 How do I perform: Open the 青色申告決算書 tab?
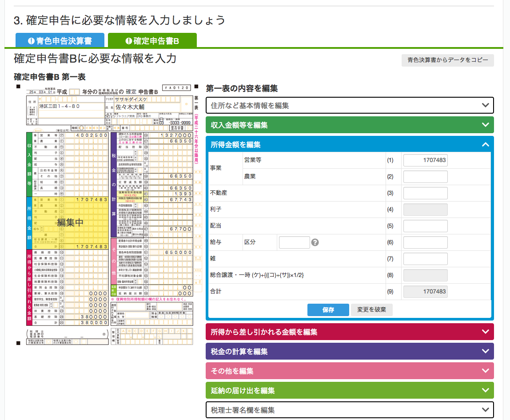click(60, 41)
